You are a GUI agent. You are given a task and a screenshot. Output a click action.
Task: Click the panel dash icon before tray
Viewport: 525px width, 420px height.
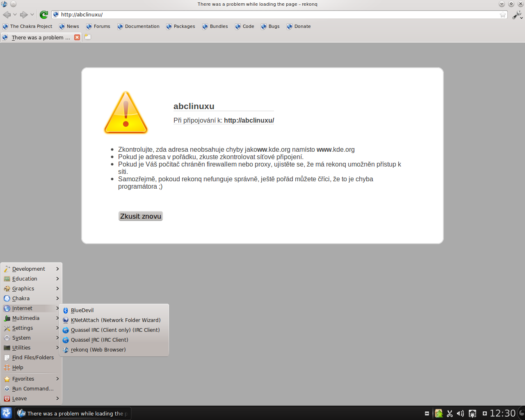click(427, 413)
